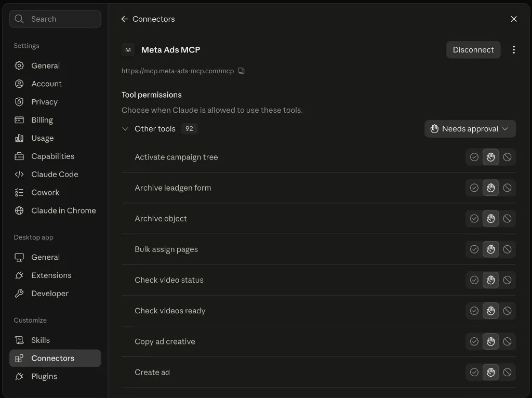
Task: Always allow Copy ad creative
Action: pyautogui.click(x=474, y=341)
